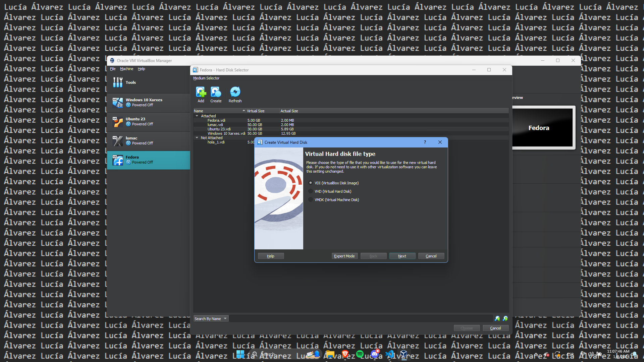Collapse the Attached disks group
Screen dimensions: 644x362
(x=197, y=116)
